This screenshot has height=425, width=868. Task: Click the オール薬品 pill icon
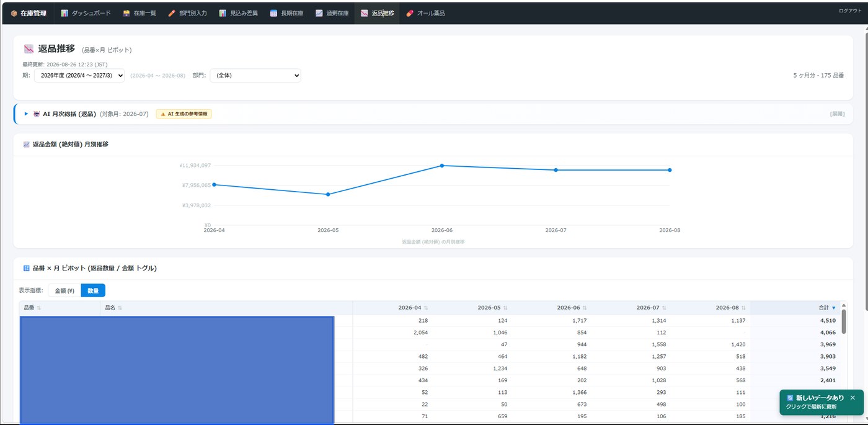click(409, 13)
